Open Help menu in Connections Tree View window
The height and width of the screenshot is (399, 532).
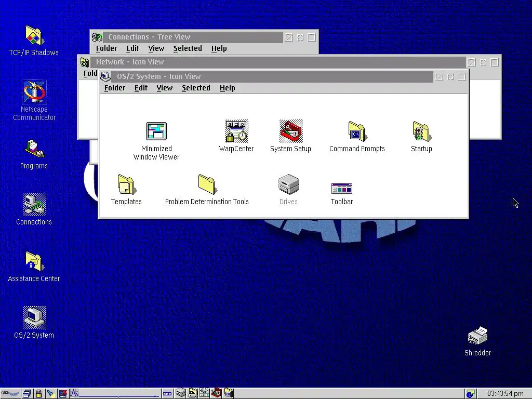tap(219, 48)
